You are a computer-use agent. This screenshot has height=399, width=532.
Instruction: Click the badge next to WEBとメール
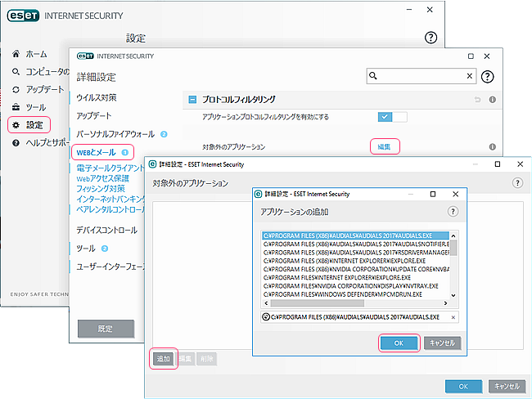click(x=125, y=153)
